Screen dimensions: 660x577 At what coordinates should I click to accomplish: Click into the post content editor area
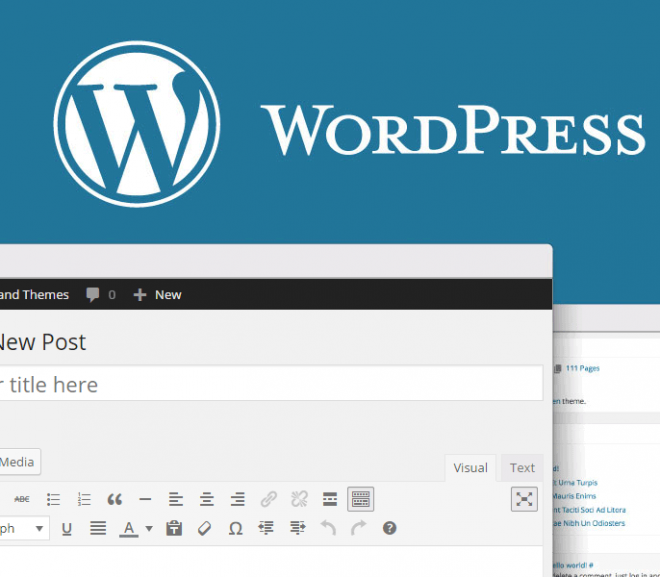tap(271, 562)
